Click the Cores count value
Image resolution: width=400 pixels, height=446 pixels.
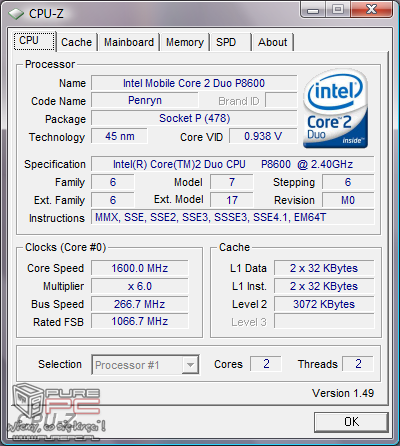coord(266,364)
